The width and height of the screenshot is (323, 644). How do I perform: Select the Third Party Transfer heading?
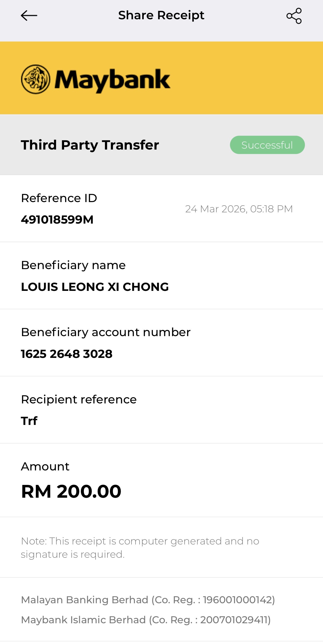point(90,145)
